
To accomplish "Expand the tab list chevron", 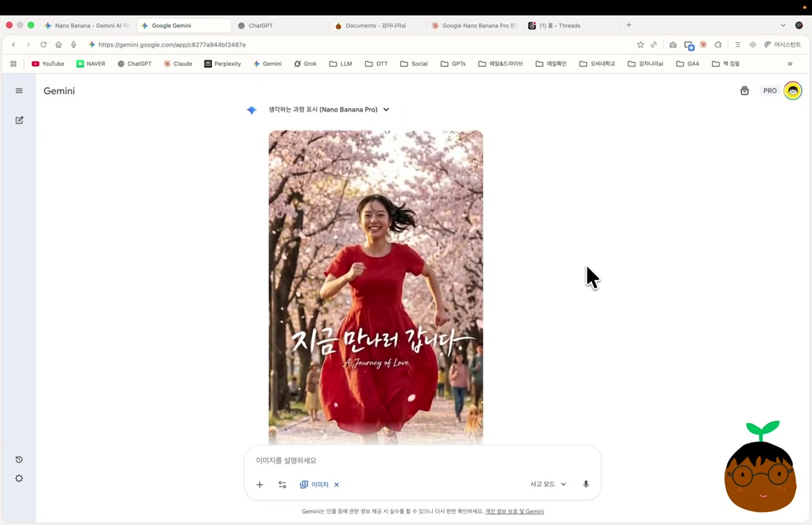I will coord(783,26).
